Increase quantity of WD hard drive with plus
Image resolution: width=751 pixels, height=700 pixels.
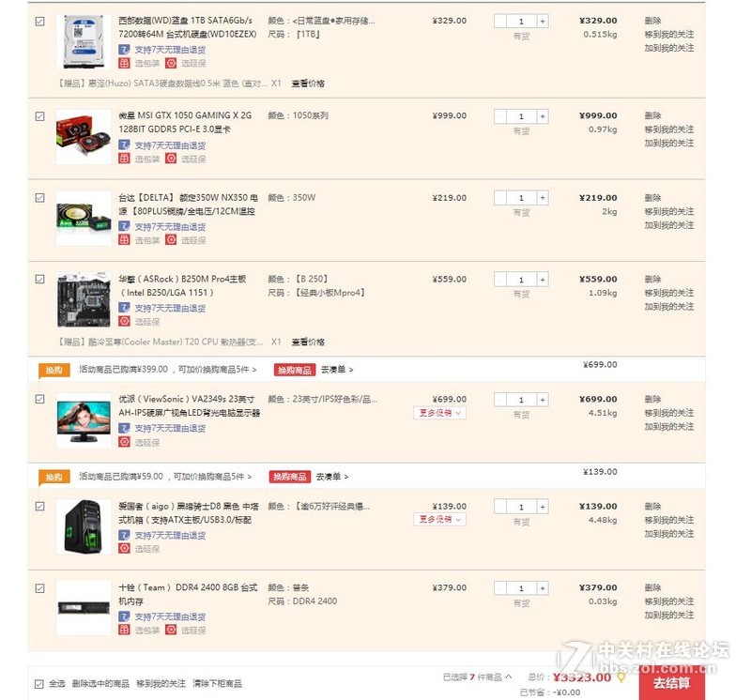543,21
